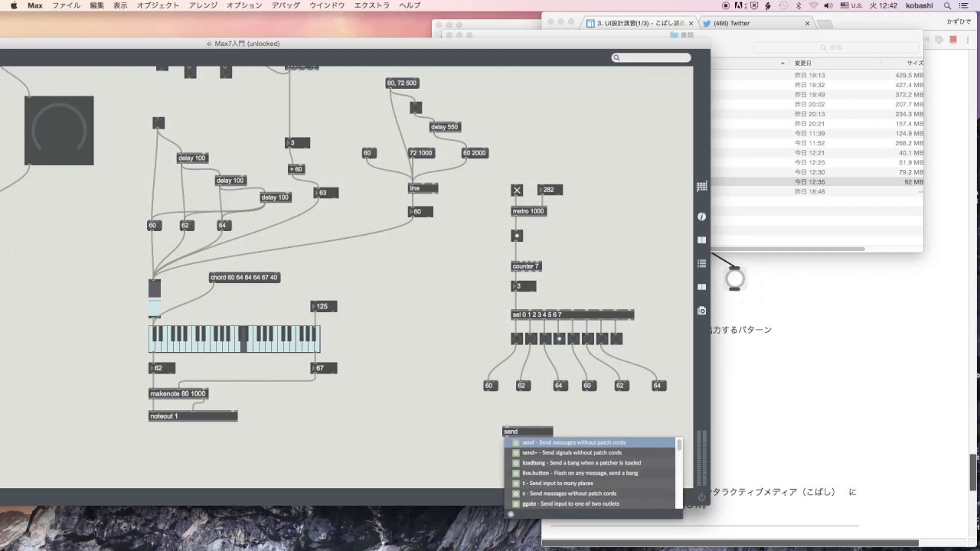Click the lit bang button under sel 0 1 2 3 4 5 6 7
This screenshot has height=551, width=980.
click(560, 338)
